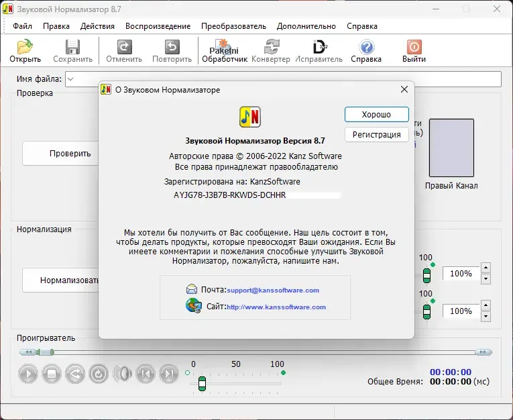Open the Преобразователь menu
Image resolution: width=513 pixels, height=420 pixels.
pyautogui.click(x=233, y=26)
